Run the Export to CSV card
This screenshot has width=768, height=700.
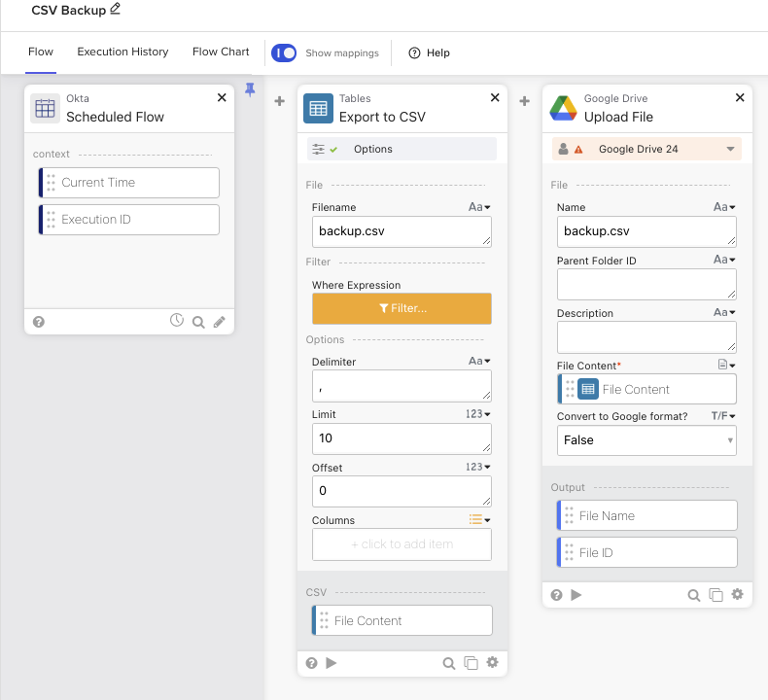(x=332, y=663)
